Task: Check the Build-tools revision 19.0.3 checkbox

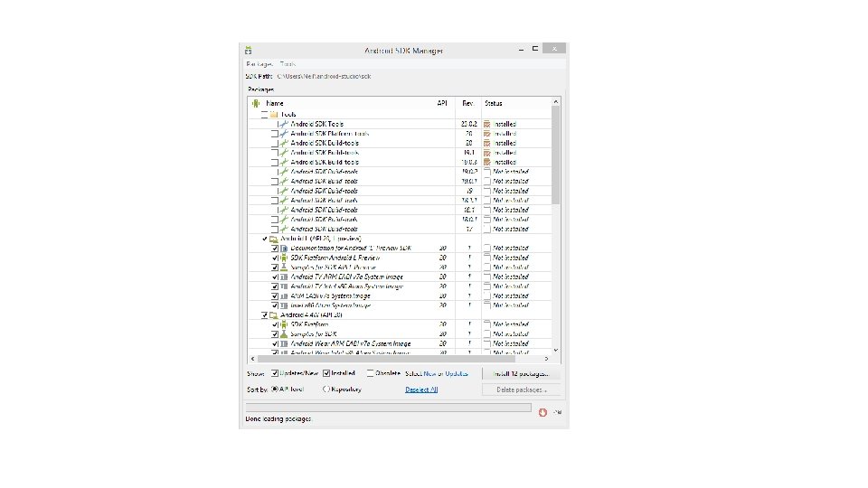Action: click(x=275, y=162)
